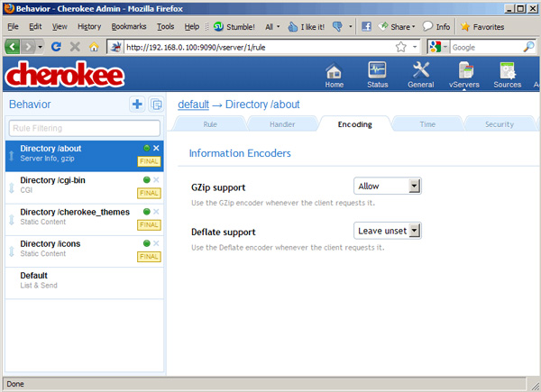This screenshot has width=541, height=392.
Task: Click the default breadcrumb link
Action: coord(193,105)
